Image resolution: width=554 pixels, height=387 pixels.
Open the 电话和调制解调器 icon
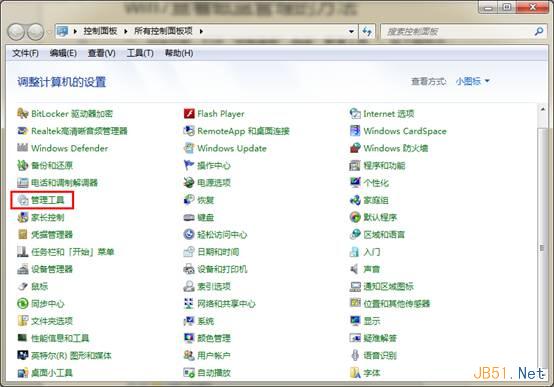[x=23, y=182]
